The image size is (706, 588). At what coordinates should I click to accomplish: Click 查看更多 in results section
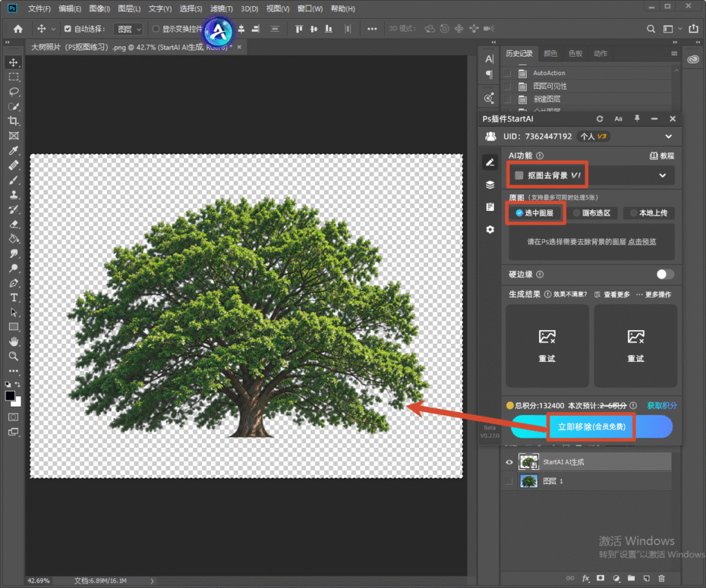(612, 294)
